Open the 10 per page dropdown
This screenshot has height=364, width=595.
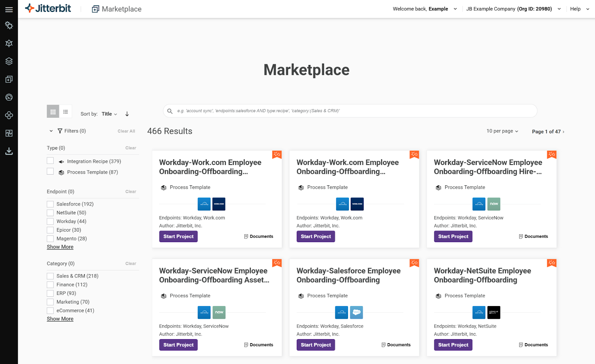(x=502, y=131)
